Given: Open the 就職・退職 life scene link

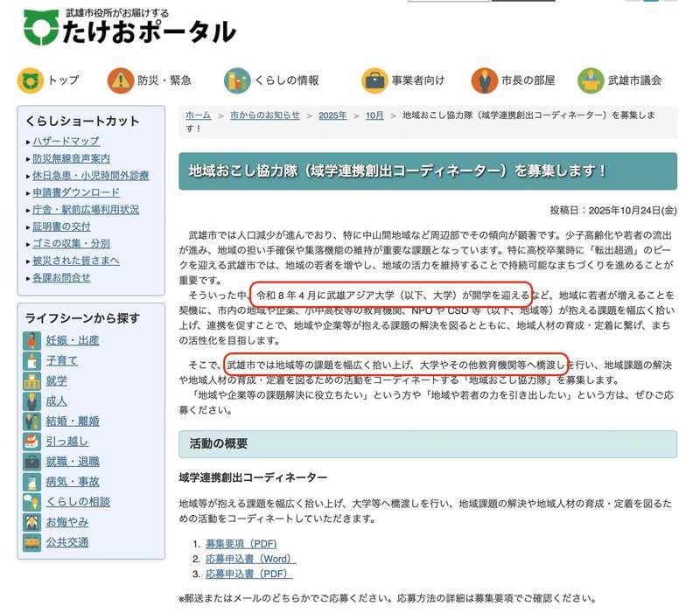Looking at the screenshot, I should coord(73,462).
